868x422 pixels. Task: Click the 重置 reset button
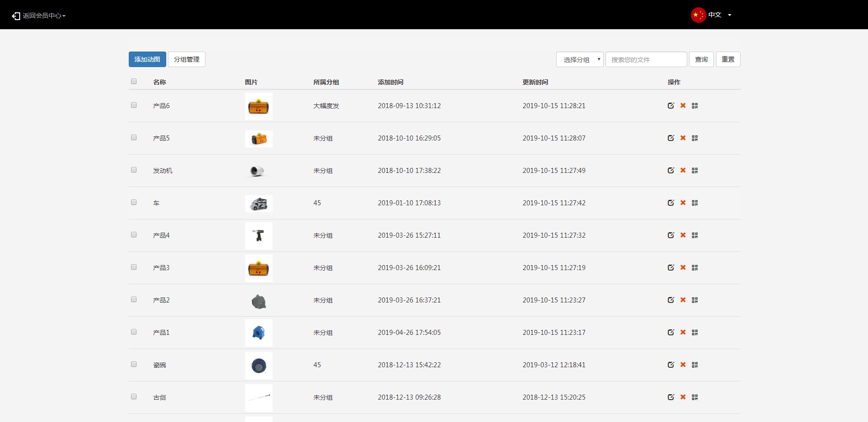coord(728,60)
